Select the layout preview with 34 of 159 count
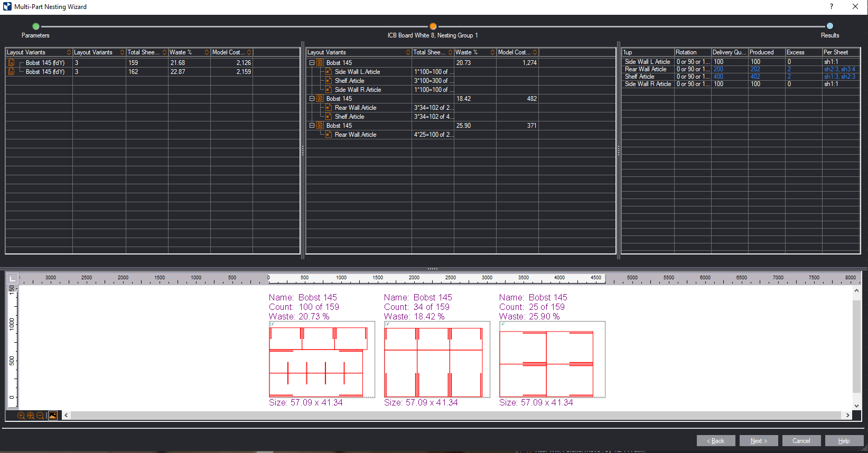 (x=437, y=360)
